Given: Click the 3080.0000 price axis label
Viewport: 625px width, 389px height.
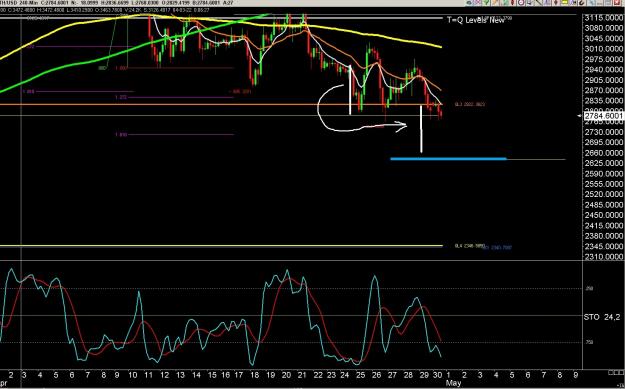Looking at the screenshot, I should 603,28.
